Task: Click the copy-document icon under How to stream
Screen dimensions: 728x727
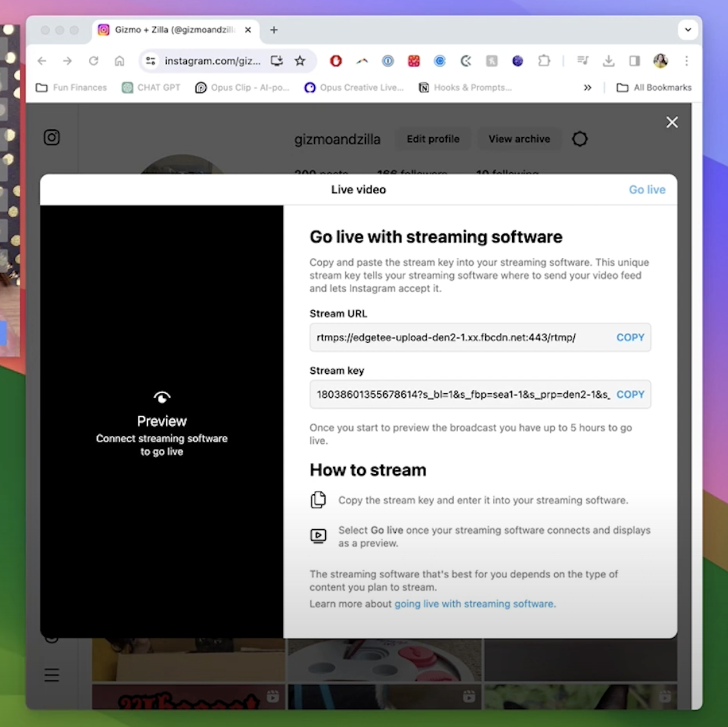Action: coord(318,499)
